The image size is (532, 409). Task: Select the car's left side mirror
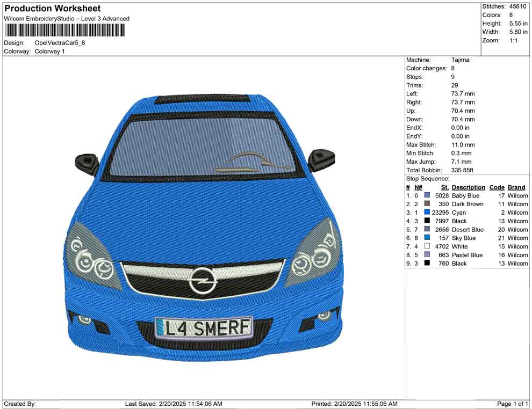[87, 163]
